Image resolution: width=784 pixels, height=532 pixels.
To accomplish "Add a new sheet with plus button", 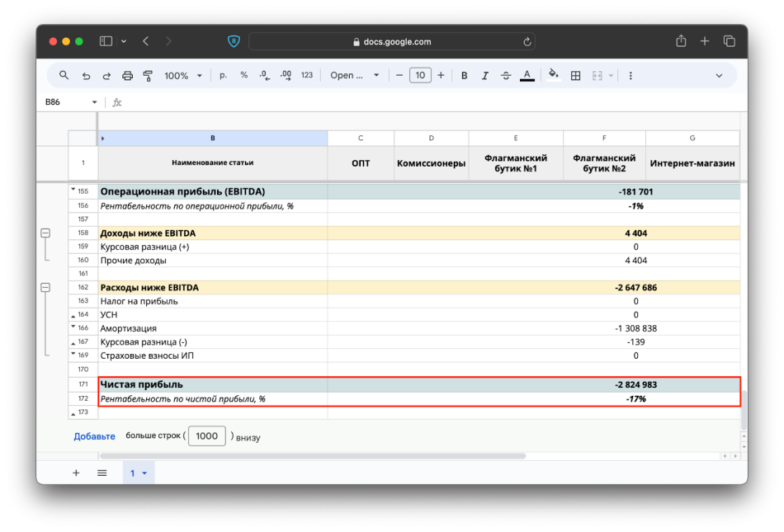I will click(76, 473).
